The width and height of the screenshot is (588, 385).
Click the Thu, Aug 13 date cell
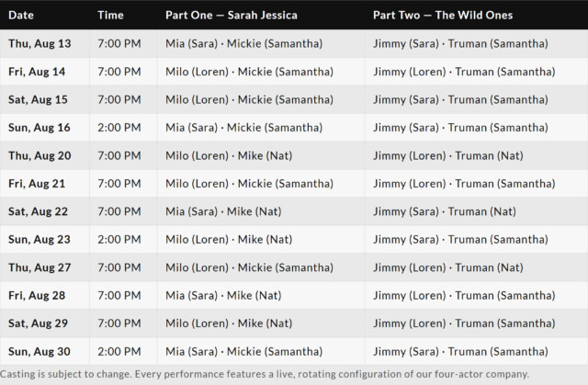click(x=40, y=43)
